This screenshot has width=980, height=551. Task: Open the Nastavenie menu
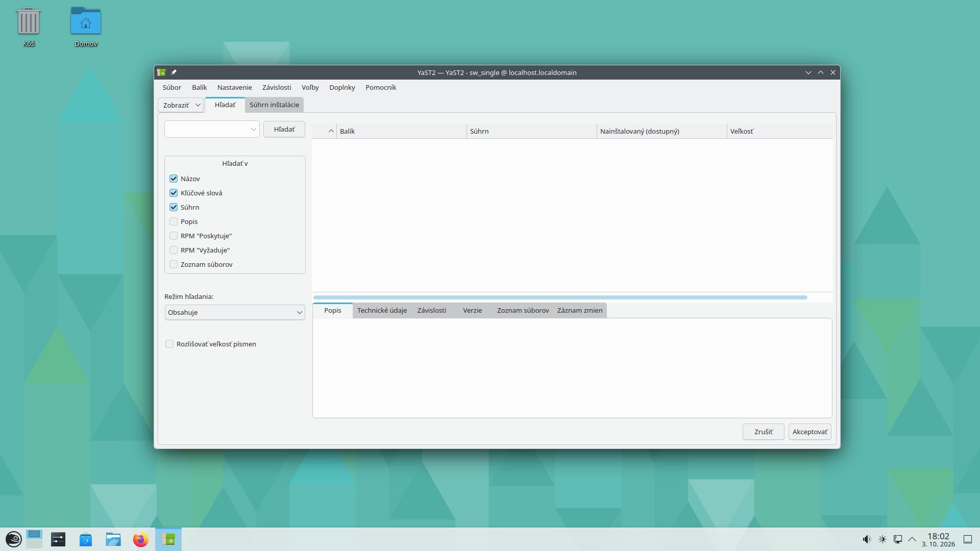click(235, 87)
